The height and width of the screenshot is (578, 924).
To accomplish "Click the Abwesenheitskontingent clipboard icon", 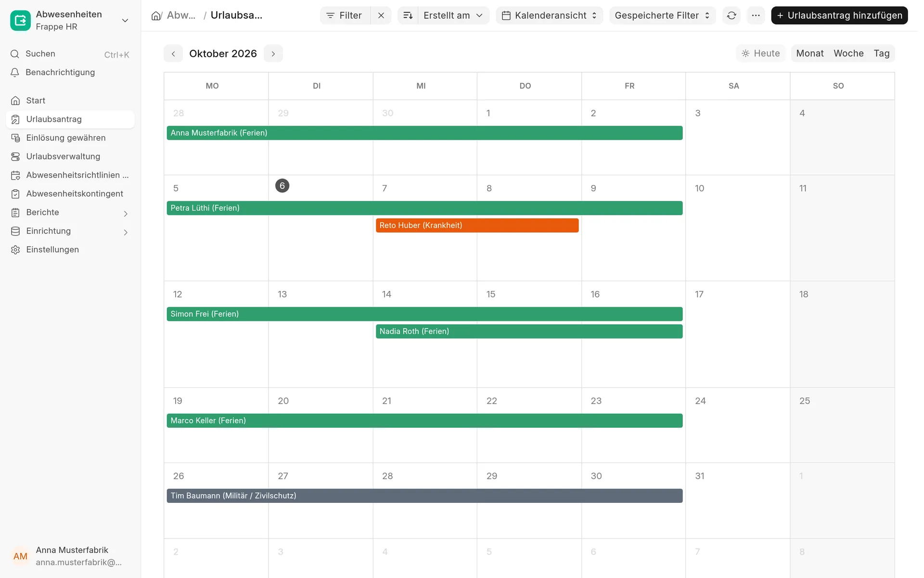I will coord(15,194).
